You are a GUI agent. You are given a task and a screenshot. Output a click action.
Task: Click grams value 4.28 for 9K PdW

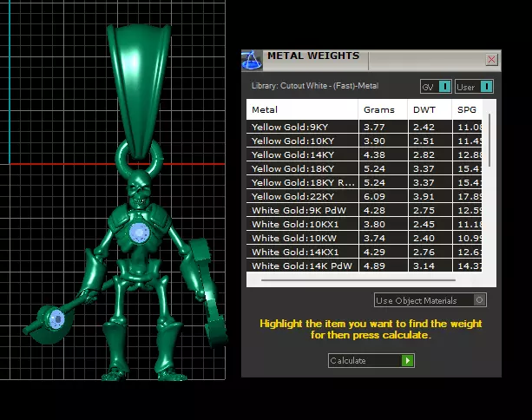(374, 211)
